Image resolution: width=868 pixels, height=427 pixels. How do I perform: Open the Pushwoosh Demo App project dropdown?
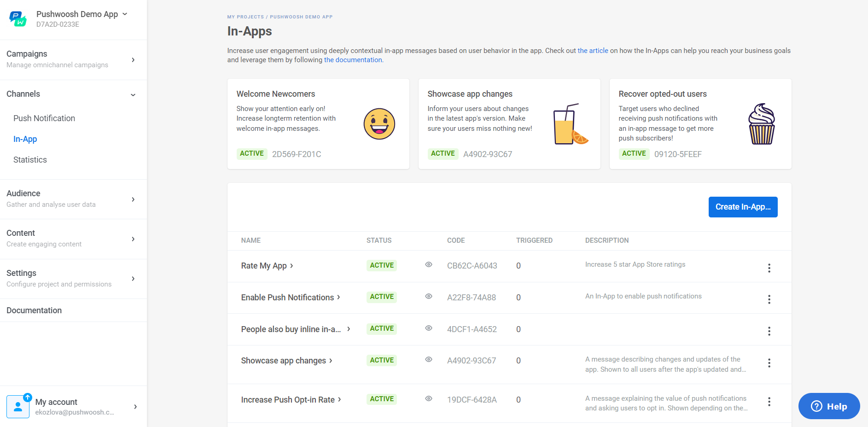(125, 14)
